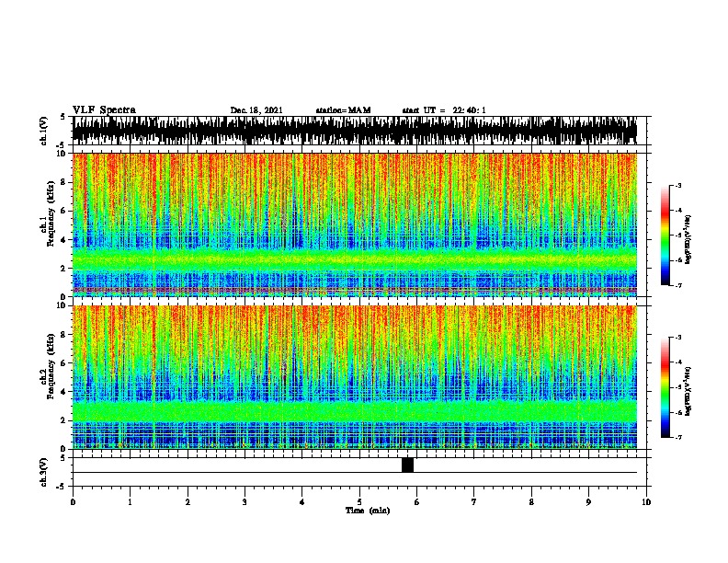Click the ch.2 colorbar "-3" label
The height and width of the screenshot is (563, 728).
678,338
